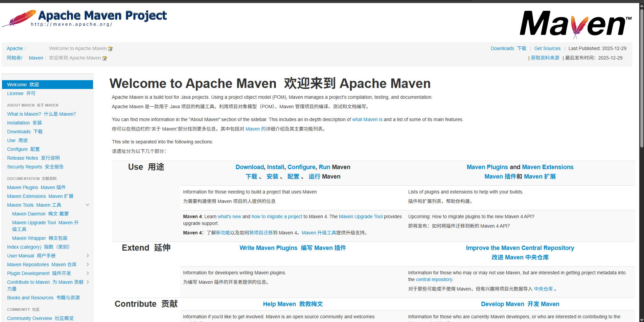Open User Manual in the sidebar
The width and height of the screenshot is (644, 322).
pyautogui.click(x=31, y=256)
